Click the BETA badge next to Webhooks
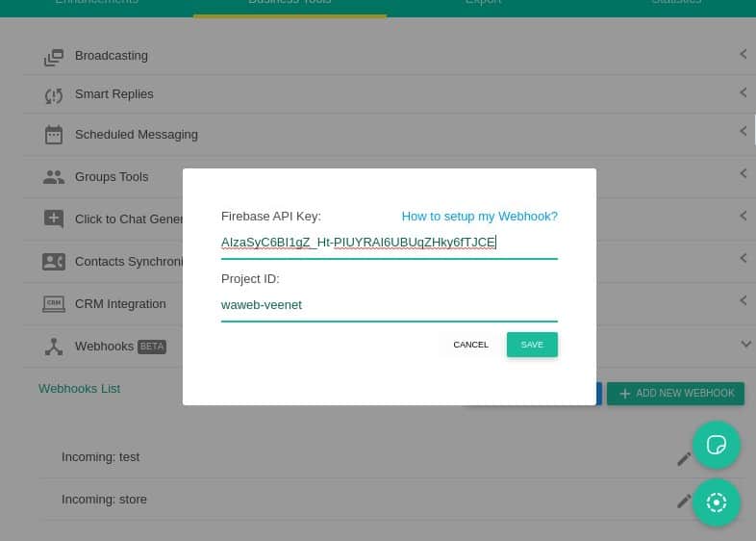 (x=152, y=347)
